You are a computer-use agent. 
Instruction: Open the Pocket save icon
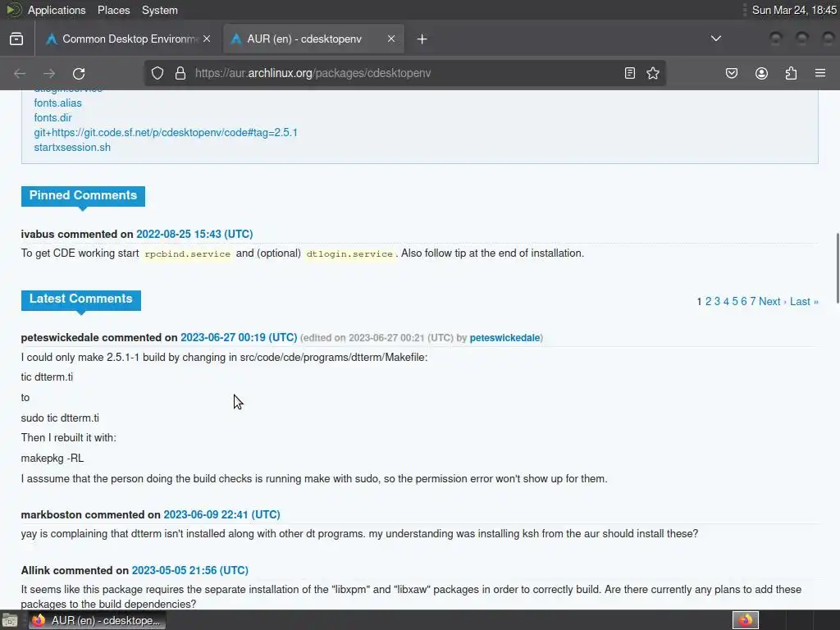tap(731, 73)
